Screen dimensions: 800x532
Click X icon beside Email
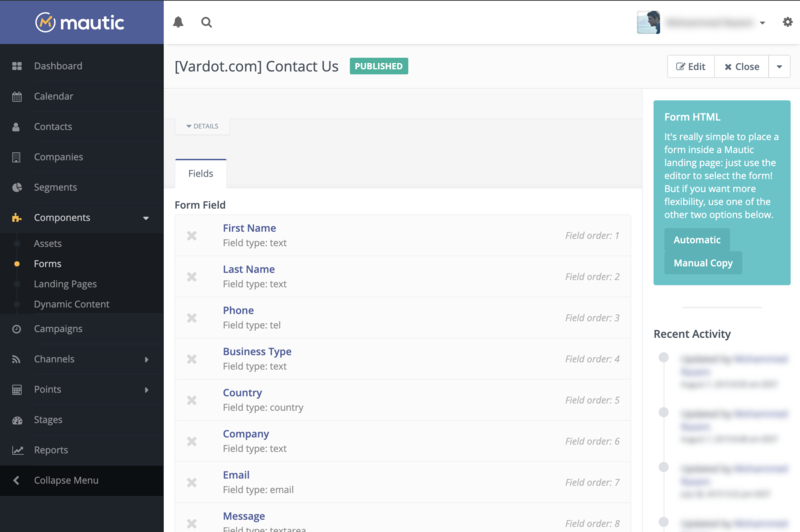tap(192, 483)
